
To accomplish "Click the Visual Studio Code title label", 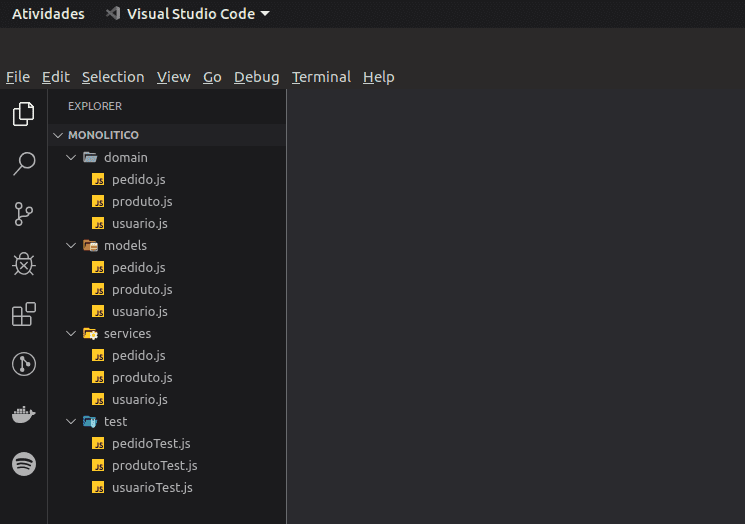I will pos(191,14).
